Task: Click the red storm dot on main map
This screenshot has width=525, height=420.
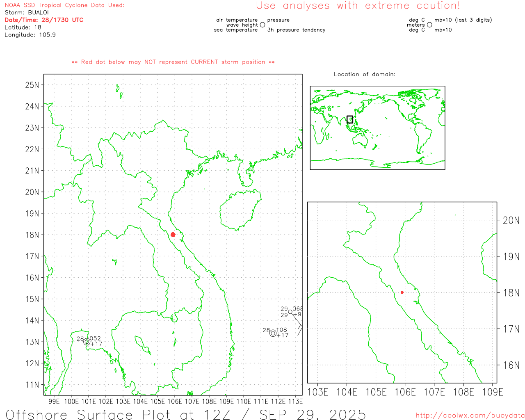Action: point(173,235)
